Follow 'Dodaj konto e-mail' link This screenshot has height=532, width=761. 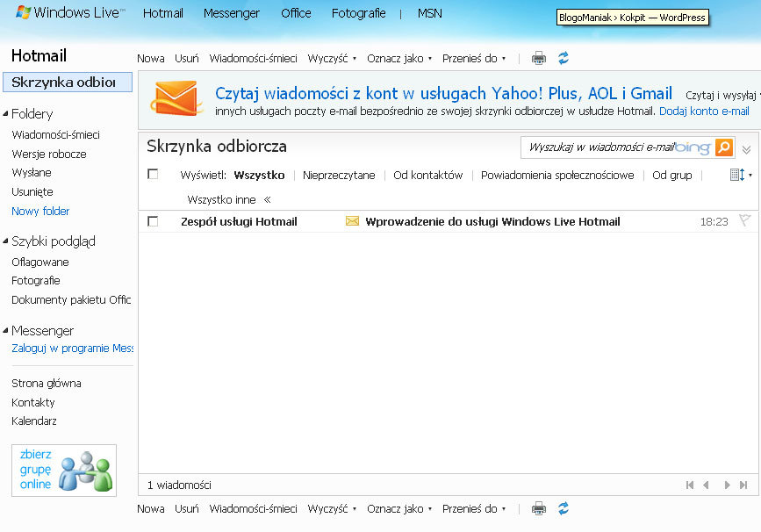704,111
